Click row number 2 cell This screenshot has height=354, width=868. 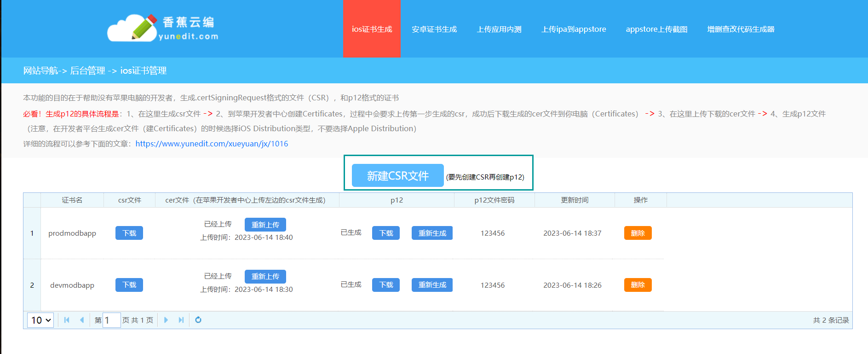(32, 285)
